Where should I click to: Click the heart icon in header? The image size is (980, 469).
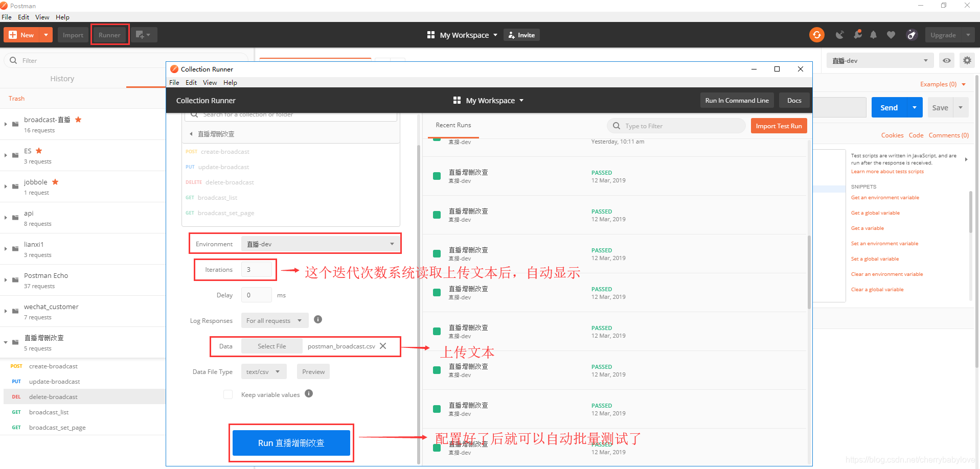point(891,35)
